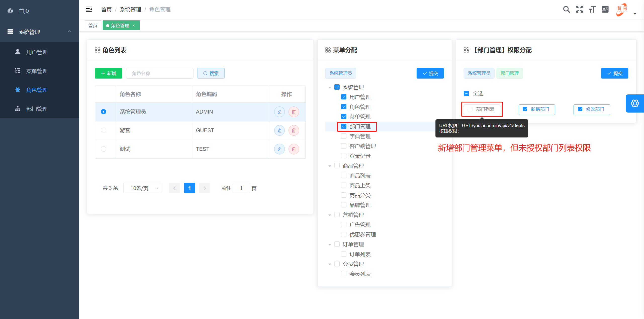Go to next page with pagination arrow
The height and width of the screenshot is (319, 644).
pos(205,188)
